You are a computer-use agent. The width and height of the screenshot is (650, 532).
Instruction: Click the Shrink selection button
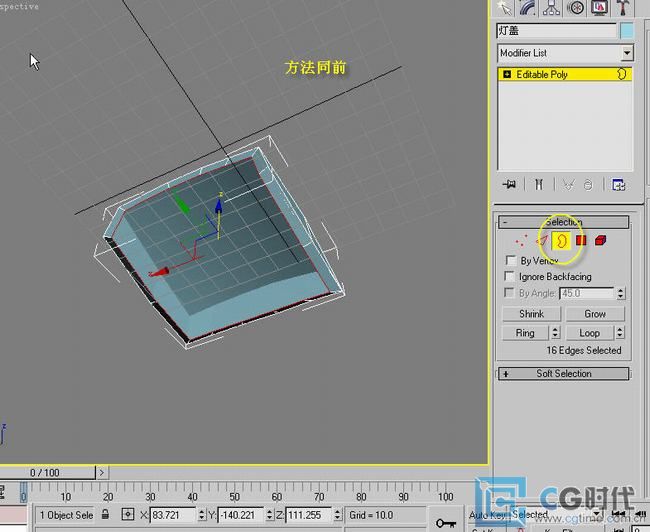pyautogui.click(x=531, y=314)
